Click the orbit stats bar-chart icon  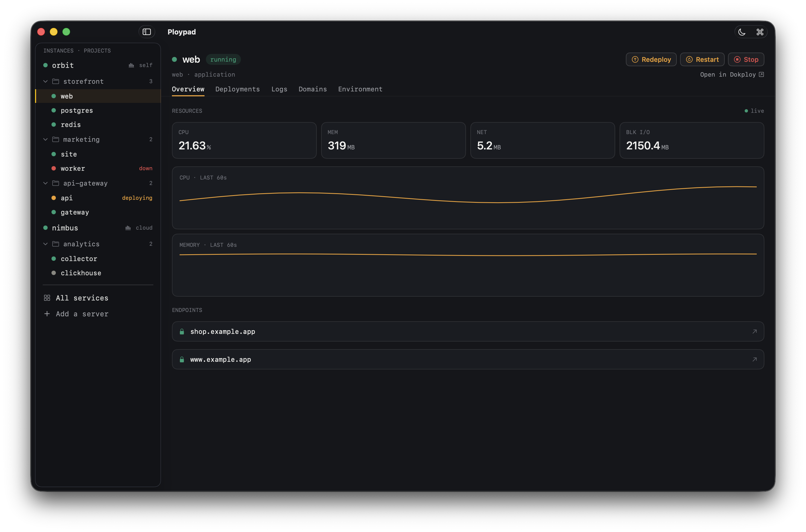pyautogui.click(x=131, y=65)
